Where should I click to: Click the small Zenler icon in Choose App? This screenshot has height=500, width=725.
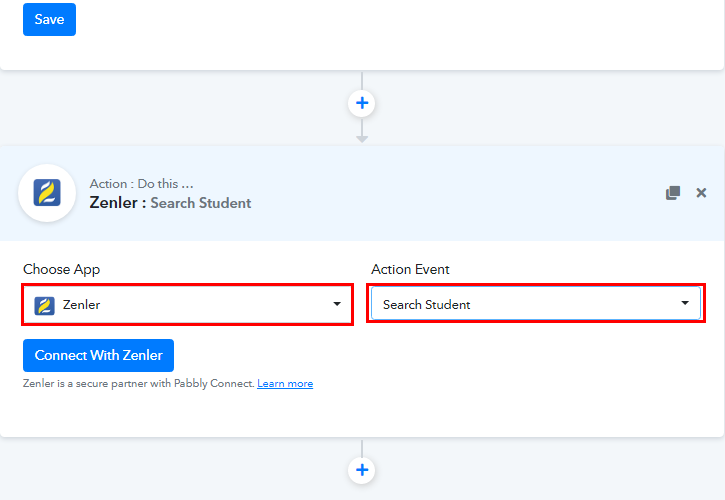[x=44, y=305]
